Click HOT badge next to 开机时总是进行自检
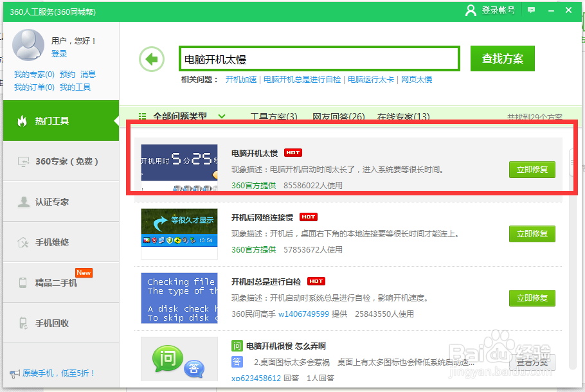Viewport: 585px width, 392px height. click(316, 281)
